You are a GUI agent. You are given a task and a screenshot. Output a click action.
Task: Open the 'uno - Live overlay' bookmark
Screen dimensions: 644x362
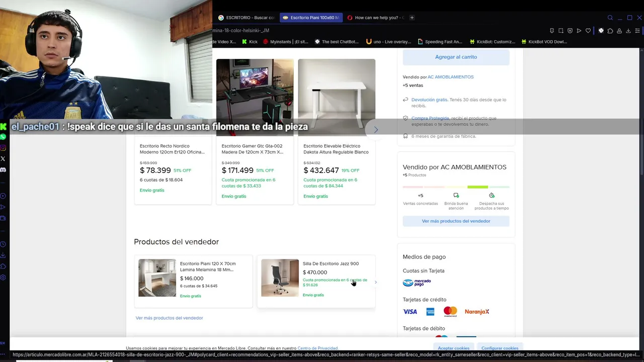[x=389, y=42]
